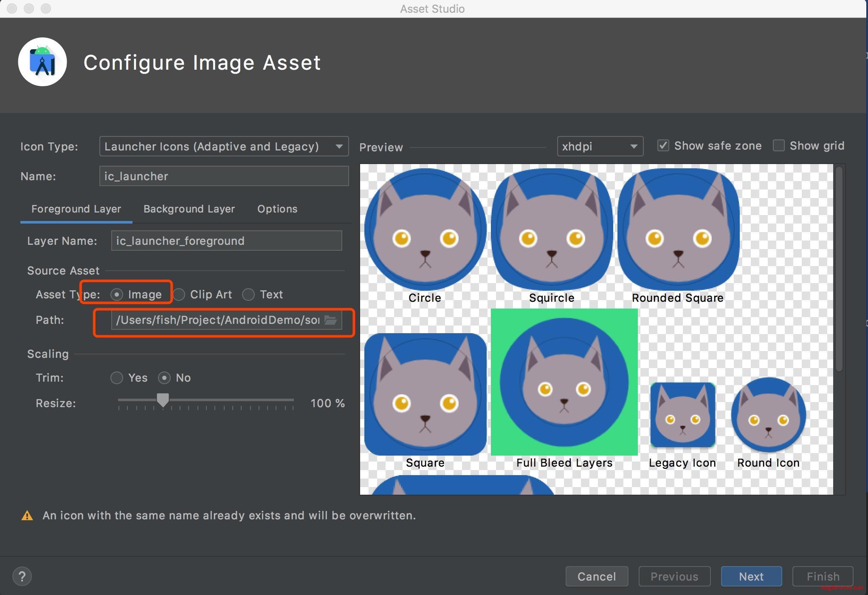
Task: Switch to the Background Layer tab
Action: pyautogui.click(x=189, y=209)
